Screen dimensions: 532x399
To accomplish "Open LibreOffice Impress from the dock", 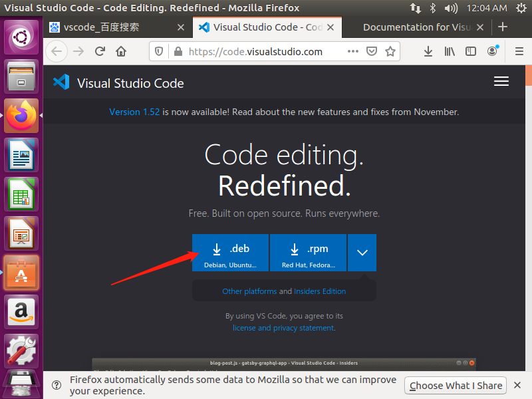I will tap(21, 234).
